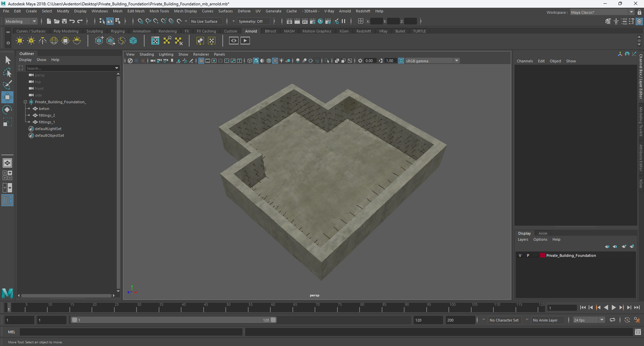Open Outliner search filter dropdown arrow
The height and width of the screenshot is (346, 644).
(x=117, y=68)
